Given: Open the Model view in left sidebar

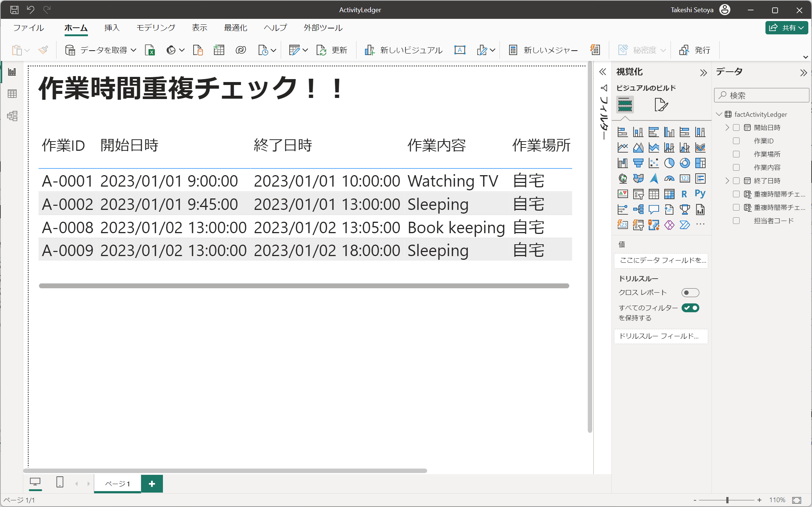Looking at the screenshot, I should 12,116.
